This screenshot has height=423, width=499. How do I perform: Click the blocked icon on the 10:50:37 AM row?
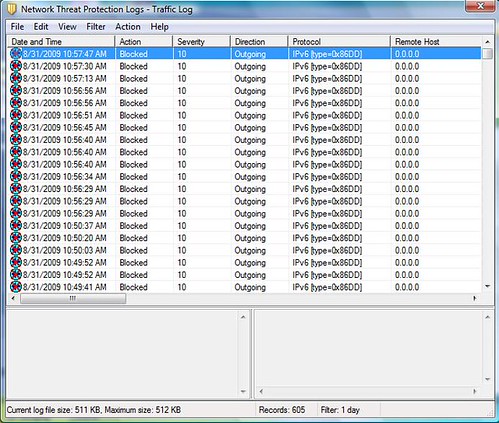(x=16, y=226)
